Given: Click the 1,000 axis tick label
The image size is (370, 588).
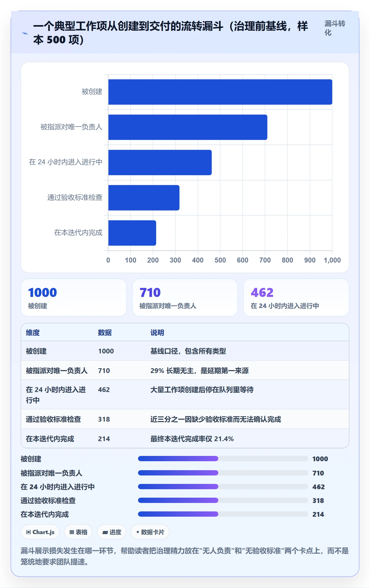Looking at the screenshot, I should click(x=332, y=260).
